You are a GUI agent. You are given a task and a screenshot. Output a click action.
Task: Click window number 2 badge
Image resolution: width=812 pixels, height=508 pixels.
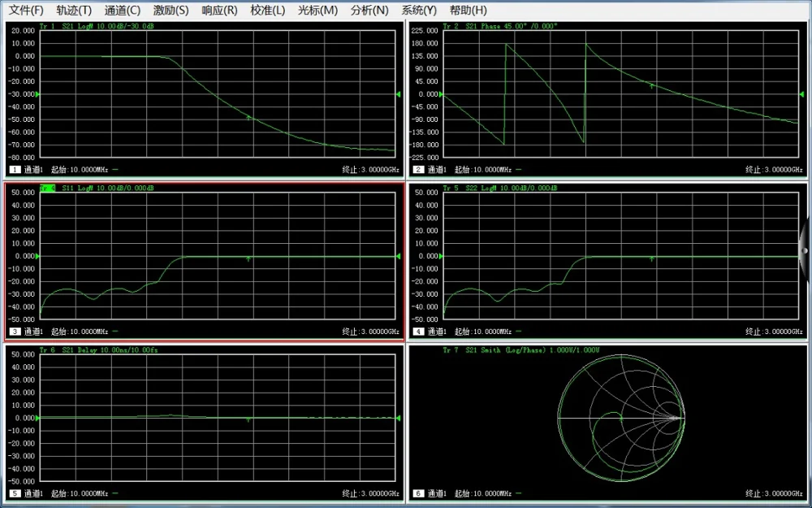(x=419, y=170)
